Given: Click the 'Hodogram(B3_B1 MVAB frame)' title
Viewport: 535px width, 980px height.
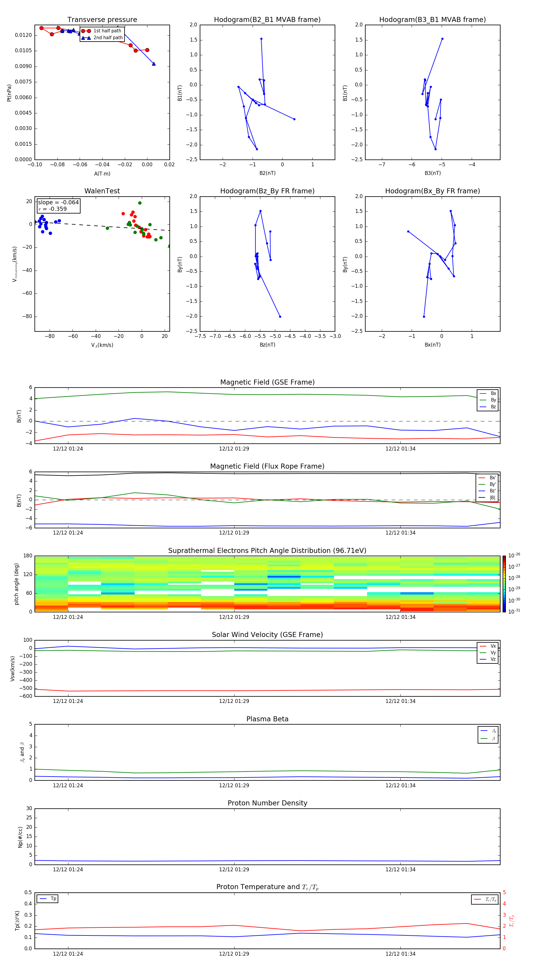Looking at the screenshot, I should pos(432,19).
